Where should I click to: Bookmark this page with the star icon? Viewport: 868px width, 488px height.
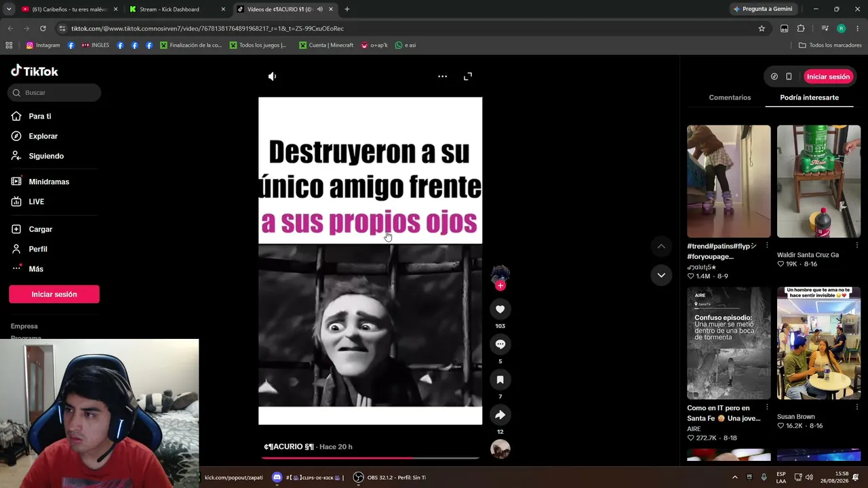(x=762, y=28)
